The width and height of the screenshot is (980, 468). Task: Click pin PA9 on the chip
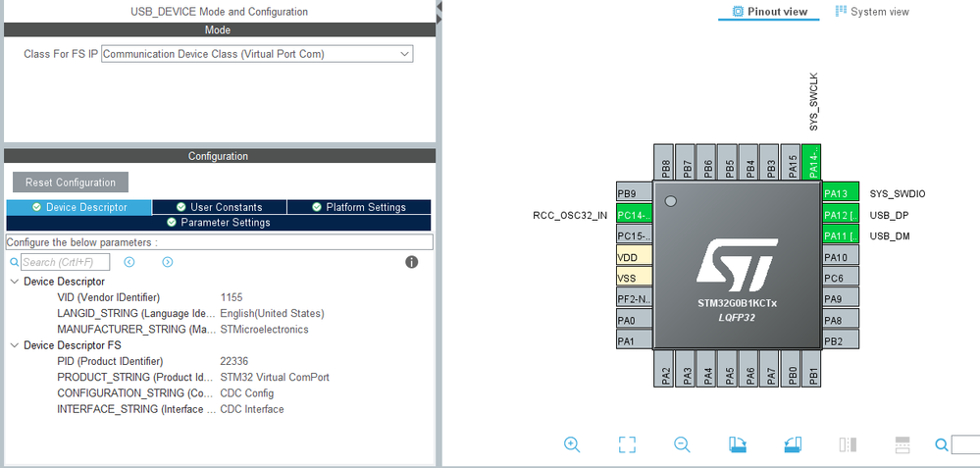(x=840, y=298)
